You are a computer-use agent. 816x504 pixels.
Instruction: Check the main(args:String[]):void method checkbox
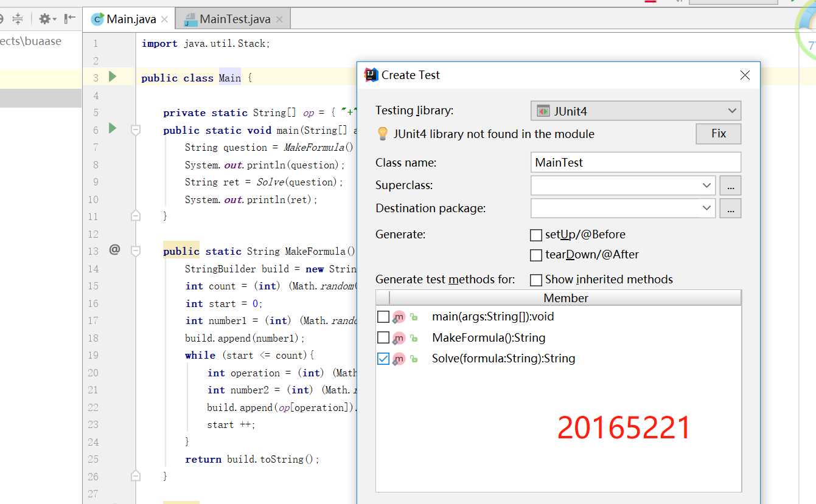pyautogui.click(x=383, y=317)
